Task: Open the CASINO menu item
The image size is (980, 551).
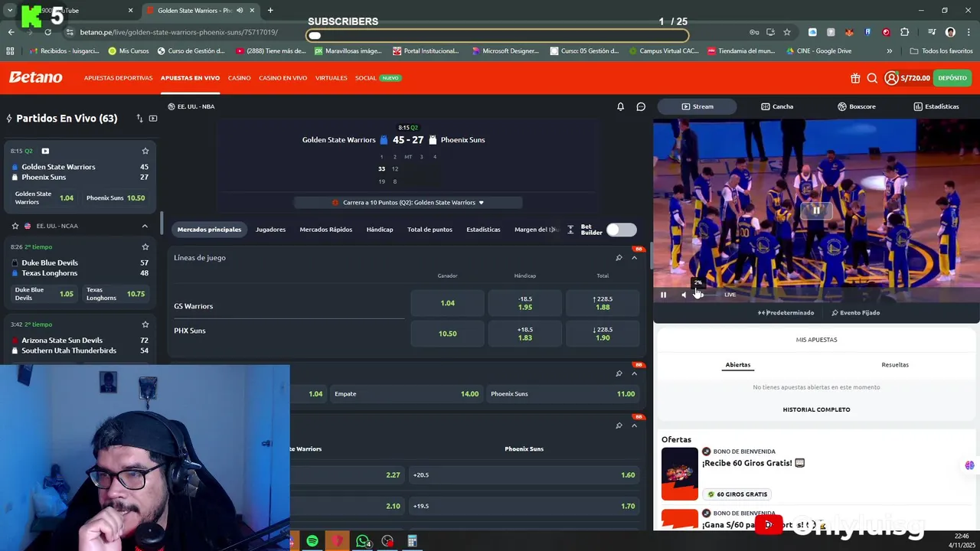Action: point(239,78)
